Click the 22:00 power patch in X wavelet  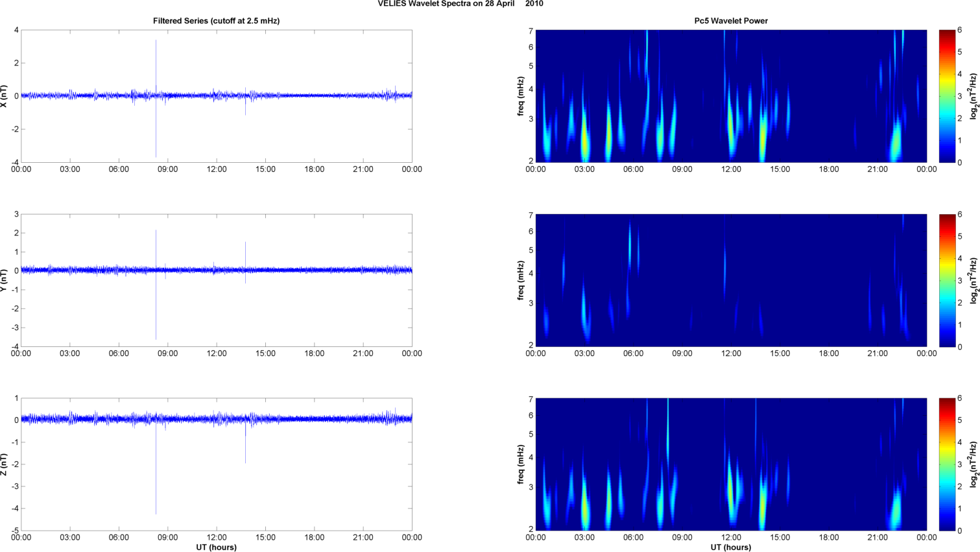[896, 143]
